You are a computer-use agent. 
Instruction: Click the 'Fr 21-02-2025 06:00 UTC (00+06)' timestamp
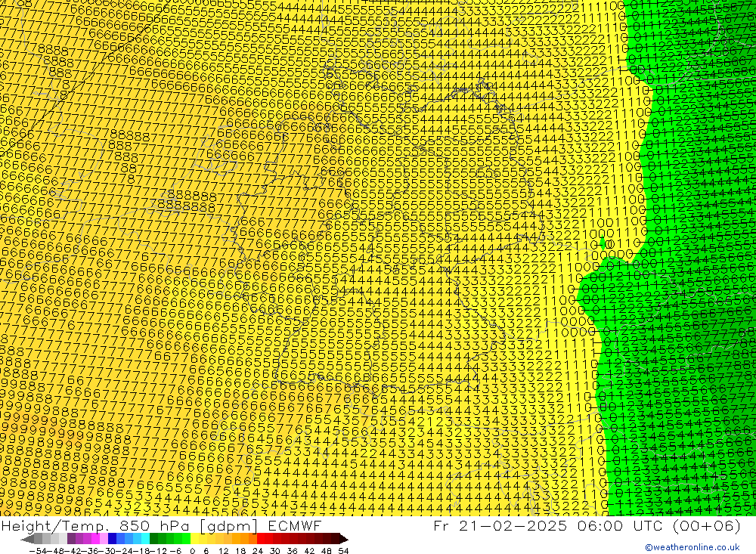coord(587,525)
